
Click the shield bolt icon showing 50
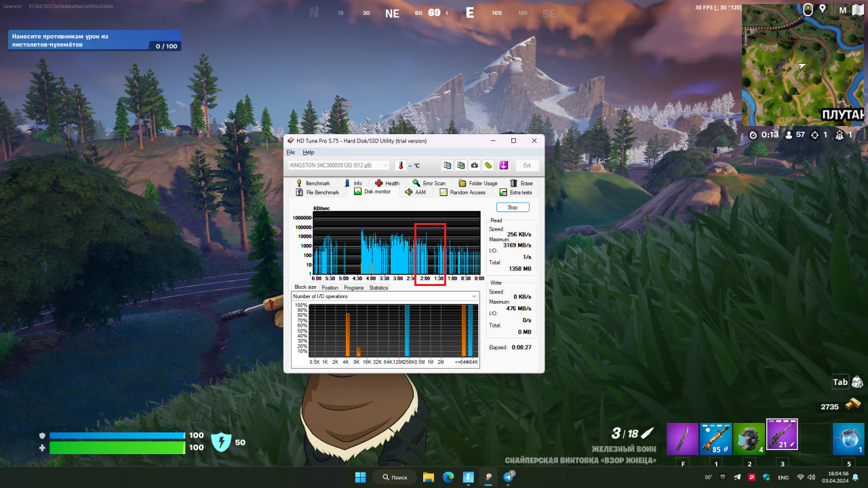(221, 443)
